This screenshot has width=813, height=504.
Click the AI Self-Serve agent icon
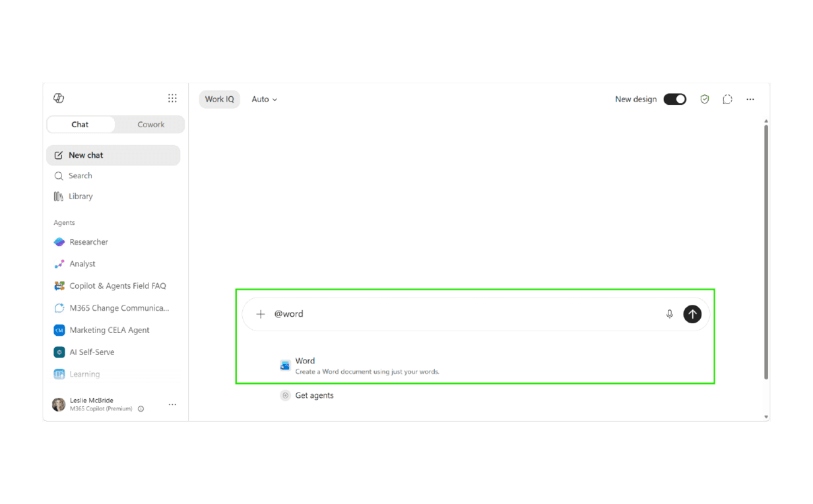(59, 352)
